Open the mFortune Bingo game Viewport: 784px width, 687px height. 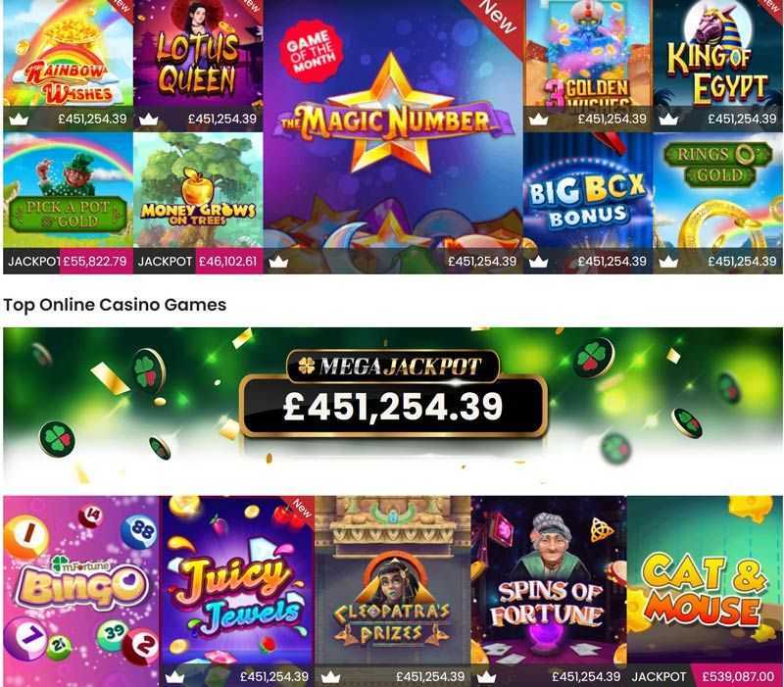tap(81, 591)
